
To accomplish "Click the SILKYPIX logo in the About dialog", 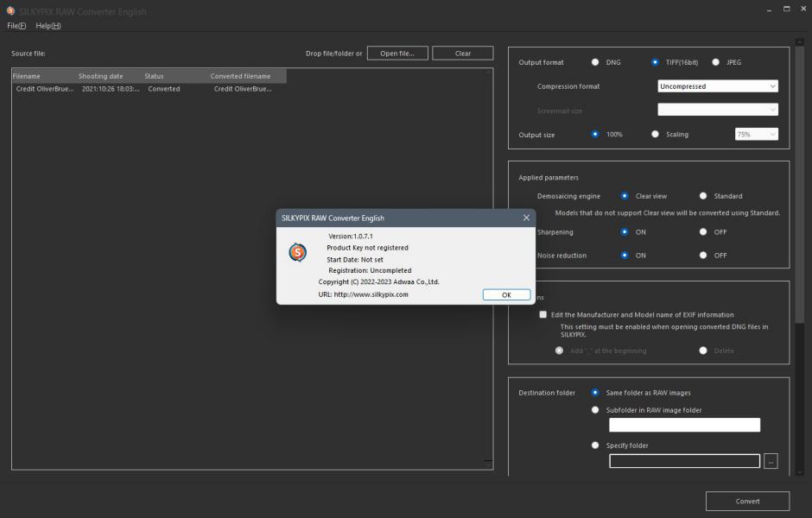I will pos(298,253).
